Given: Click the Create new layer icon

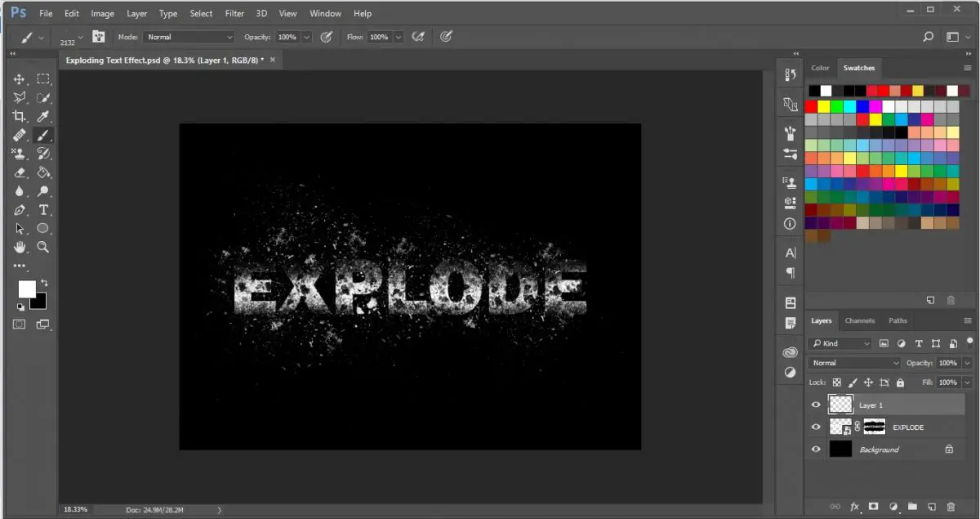Looking at the screenshot, I should click(932, 506).
